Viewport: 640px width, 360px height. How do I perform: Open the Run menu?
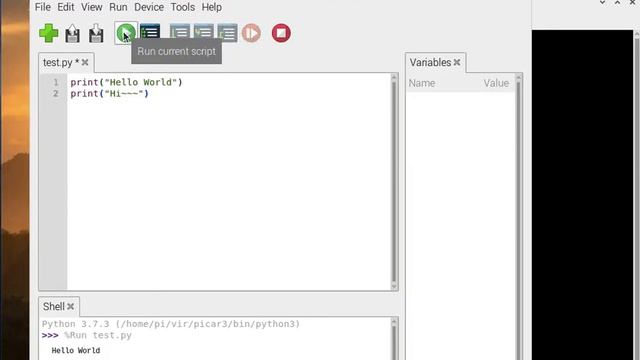coord(118,7)
